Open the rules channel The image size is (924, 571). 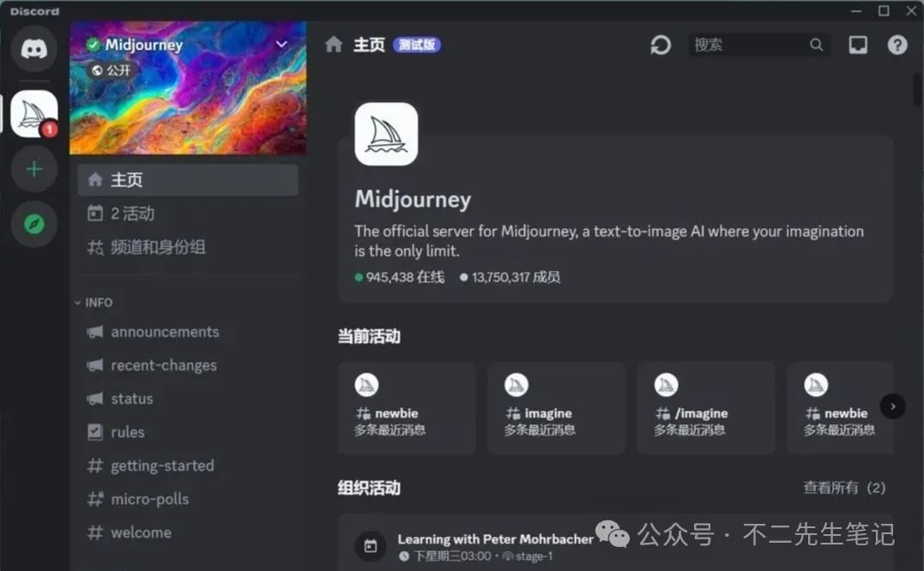click(188, 432)
